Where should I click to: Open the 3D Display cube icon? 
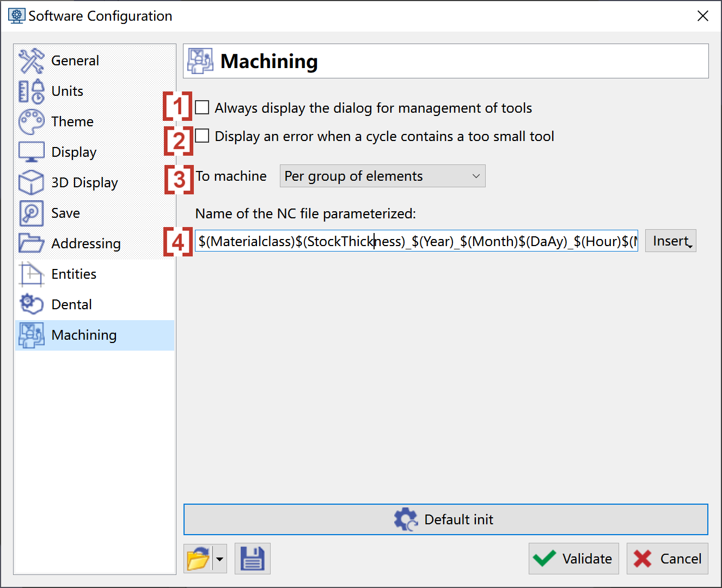[x=31, y=182]
